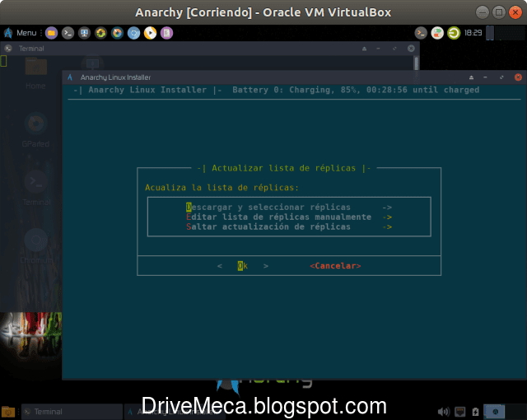Click Terminal window title bar icon
527x420 pixels.
(8, 49)
